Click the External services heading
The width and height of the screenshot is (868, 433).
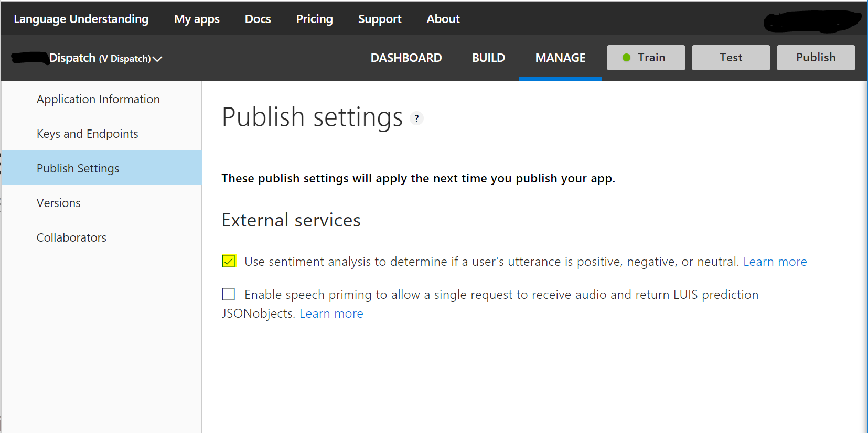pyautogui.click(x=291, y=220)
